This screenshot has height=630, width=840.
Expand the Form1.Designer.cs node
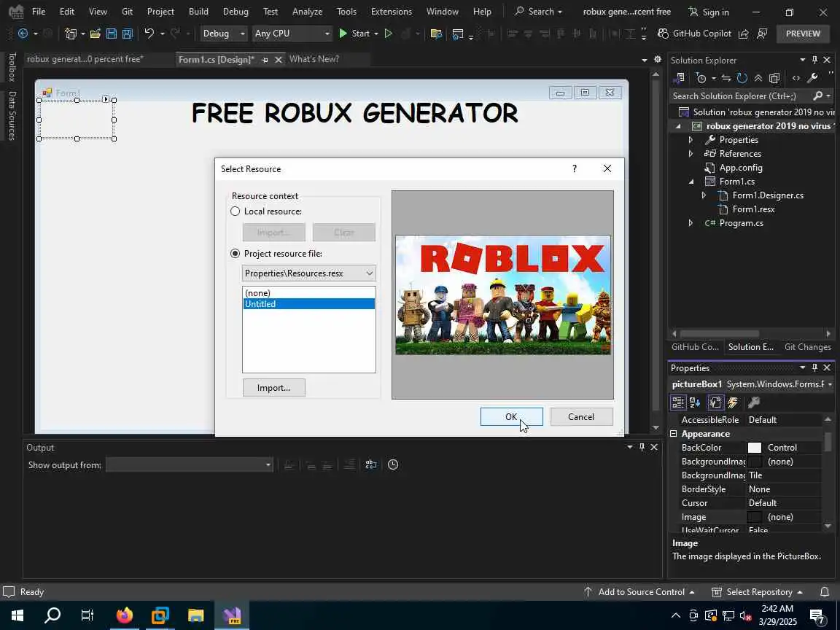(704, 195)
